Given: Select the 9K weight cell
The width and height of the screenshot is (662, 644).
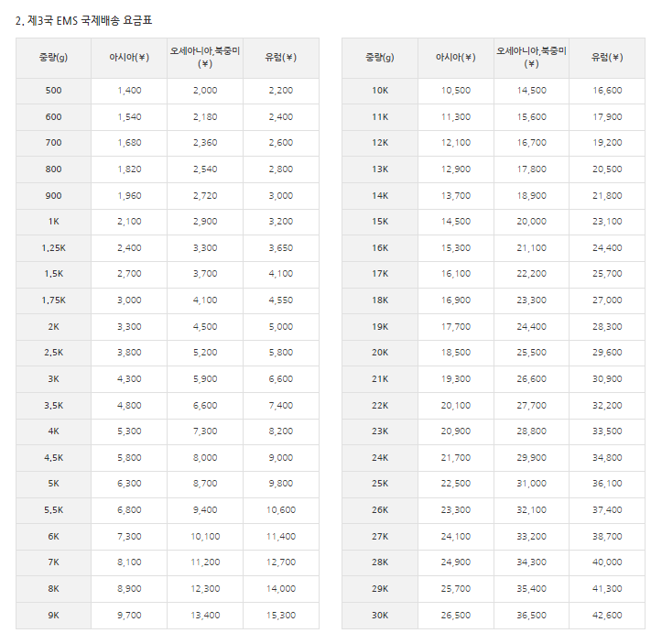Looking at the screenshot, I should [x=53, y=616].
